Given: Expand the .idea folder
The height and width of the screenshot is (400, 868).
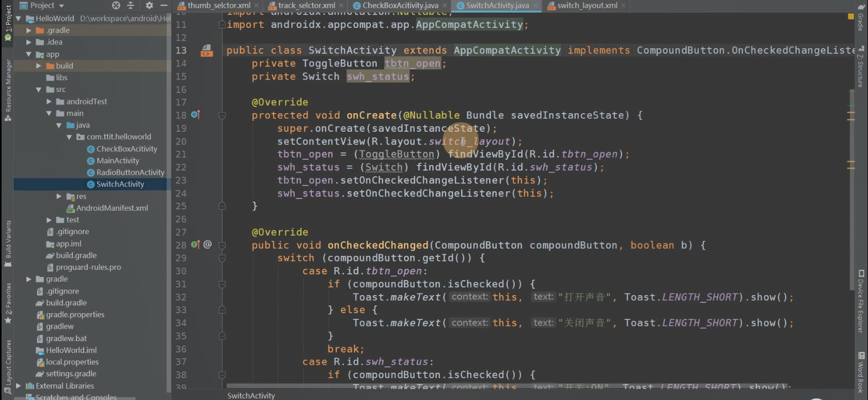Looking at the screenshot, I should (29, 42).
